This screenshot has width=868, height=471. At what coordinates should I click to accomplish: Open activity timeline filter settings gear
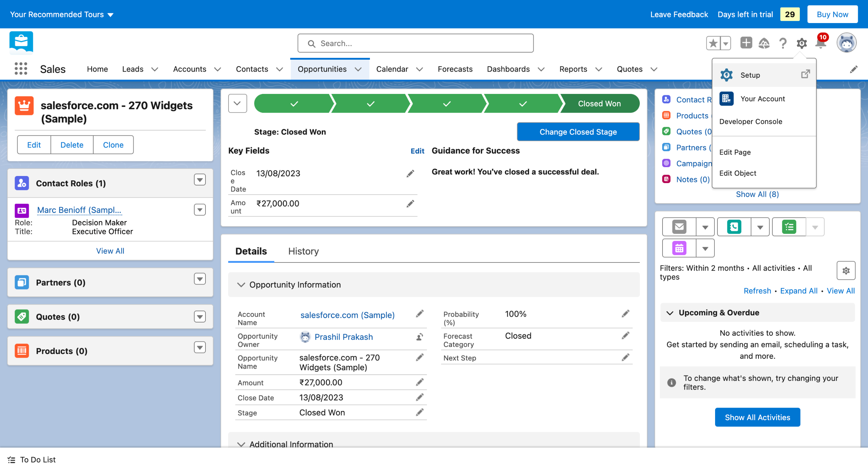[846, 271]
